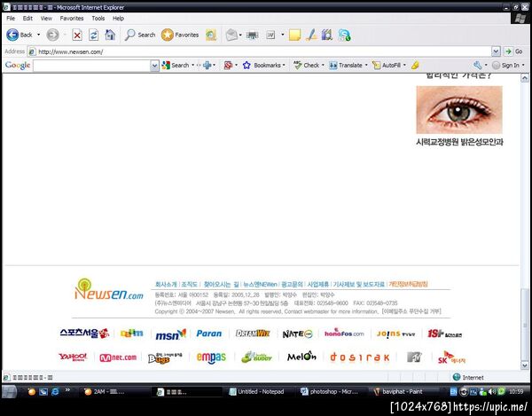Click the Google logo on toolbar
This screenshot has width=532, height=416.
[18, 65]
